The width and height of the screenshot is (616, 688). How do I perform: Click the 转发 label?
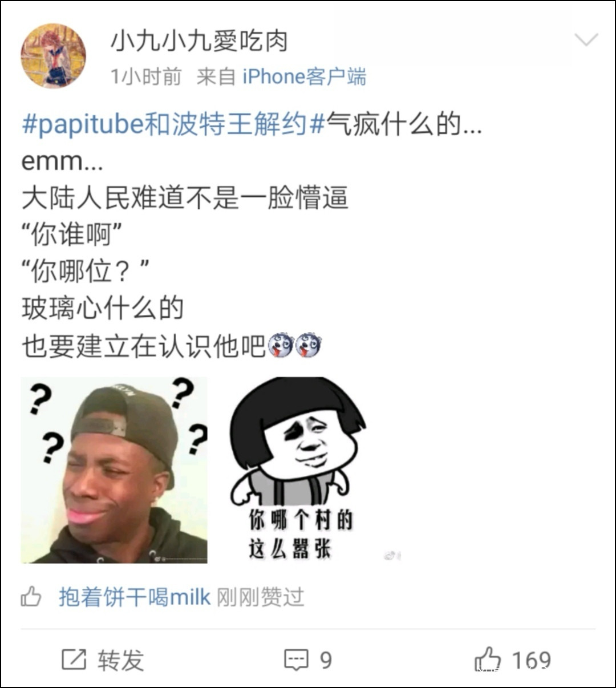120,661
